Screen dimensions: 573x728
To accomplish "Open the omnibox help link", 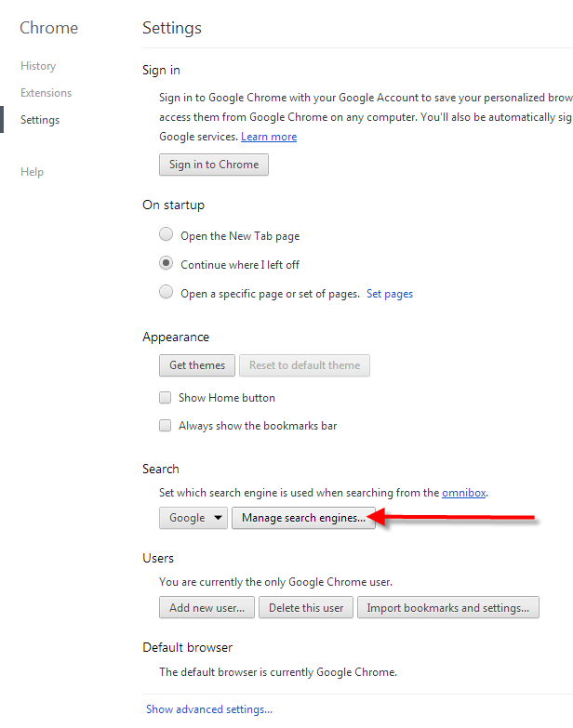I will click(464, 493).
